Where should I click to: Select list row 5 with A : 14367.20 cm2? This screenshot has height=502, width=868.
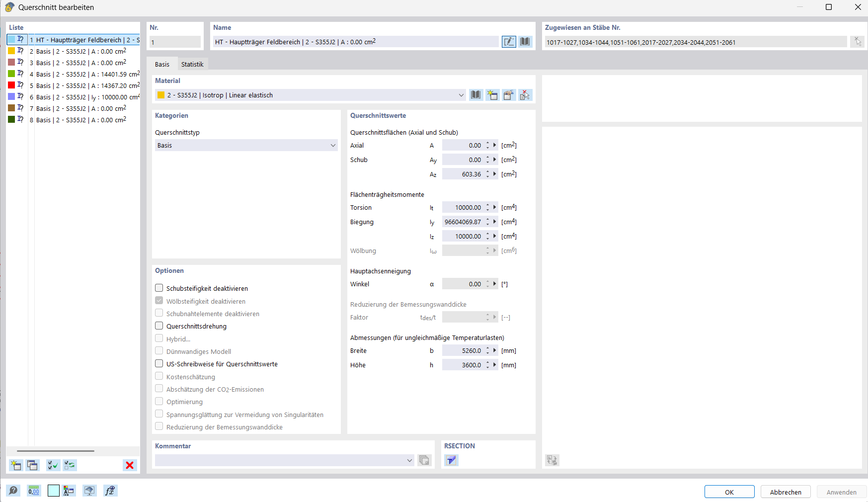(74, 85)
